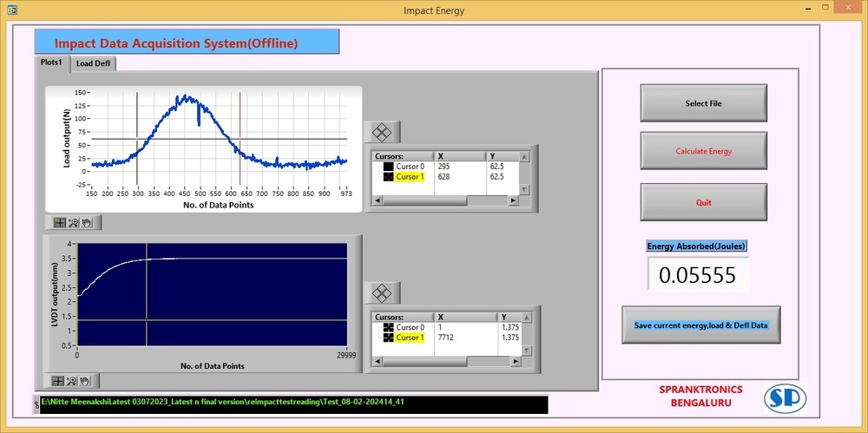
Task: Select the zoom tool under LVDT output graph
Action: (71, 380)
